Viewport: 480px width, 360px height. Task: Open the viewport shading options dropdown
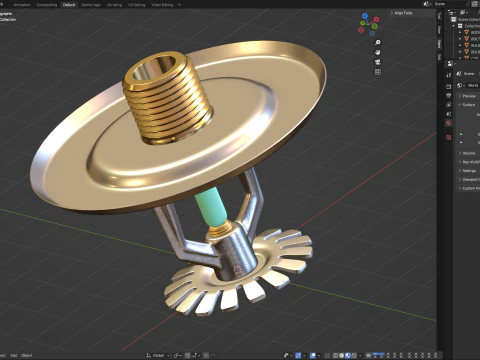click(360, 355)
